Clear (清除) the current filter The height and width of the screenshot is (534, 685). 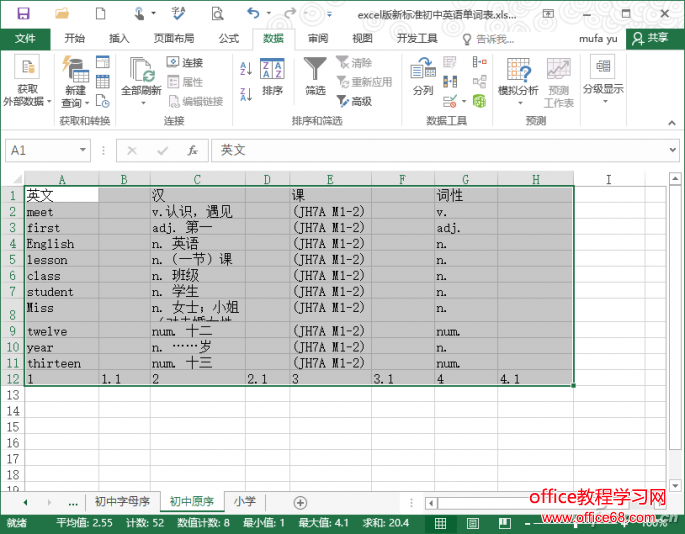355,62
